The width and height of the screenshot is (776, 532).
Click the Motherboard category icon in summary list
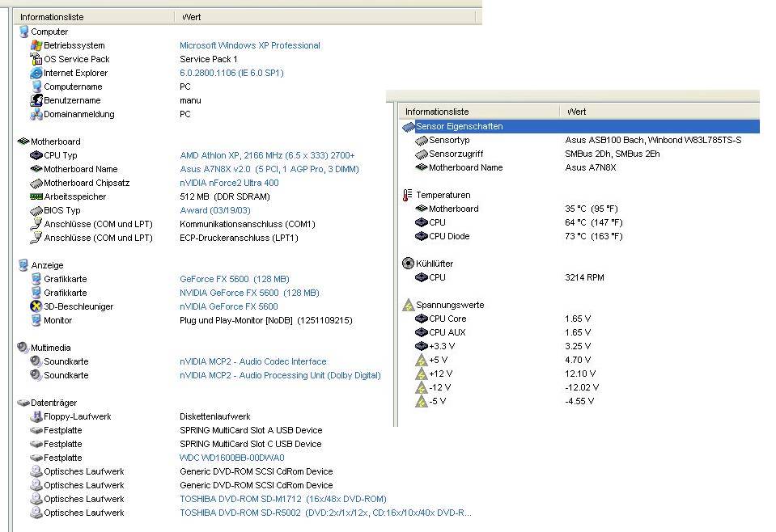pyautogui.click(x=23, y=141)
